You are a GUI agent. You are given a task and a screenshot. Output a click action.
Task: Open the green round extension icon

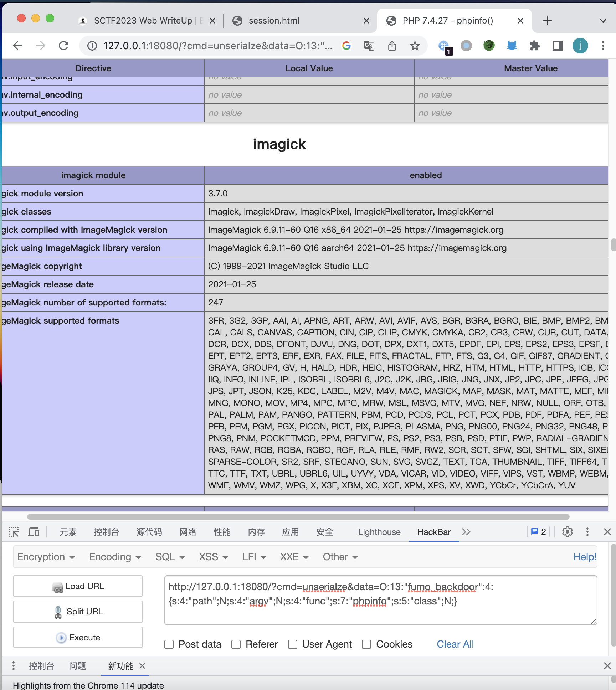coord(489,46)
